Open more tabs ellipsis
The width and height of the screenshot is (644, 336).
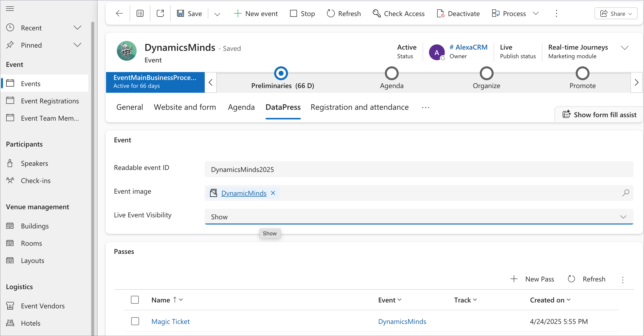(426, 108)
